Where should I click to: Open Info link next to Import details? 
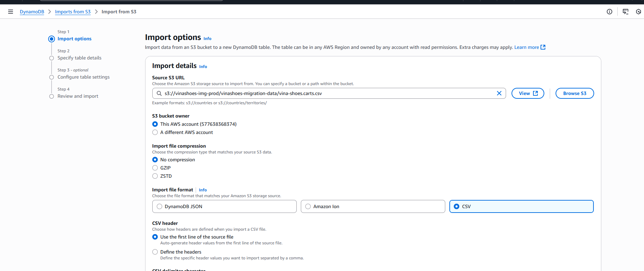point(203,67)
